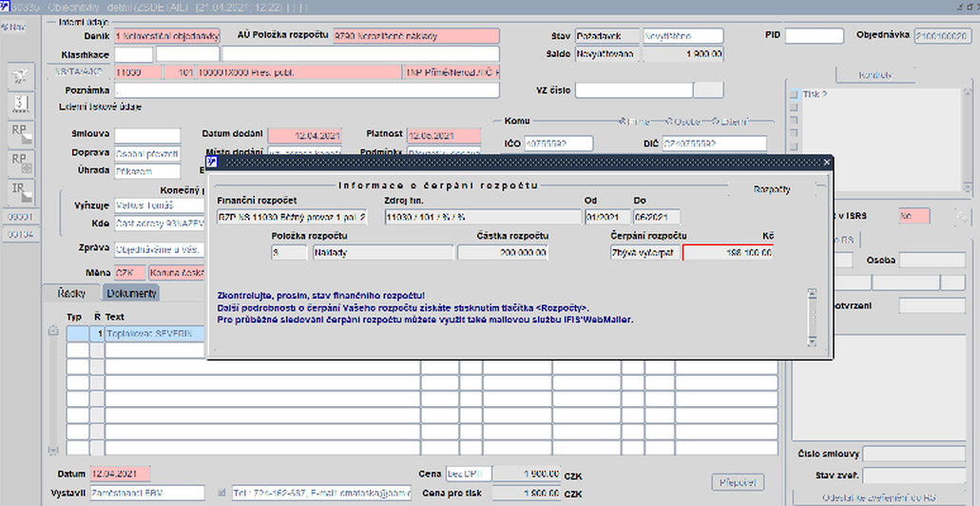Image resolution: width=980 pixels, height=506 pixels.
Task: Click the Vystavil field
Action: pos(147,493)
